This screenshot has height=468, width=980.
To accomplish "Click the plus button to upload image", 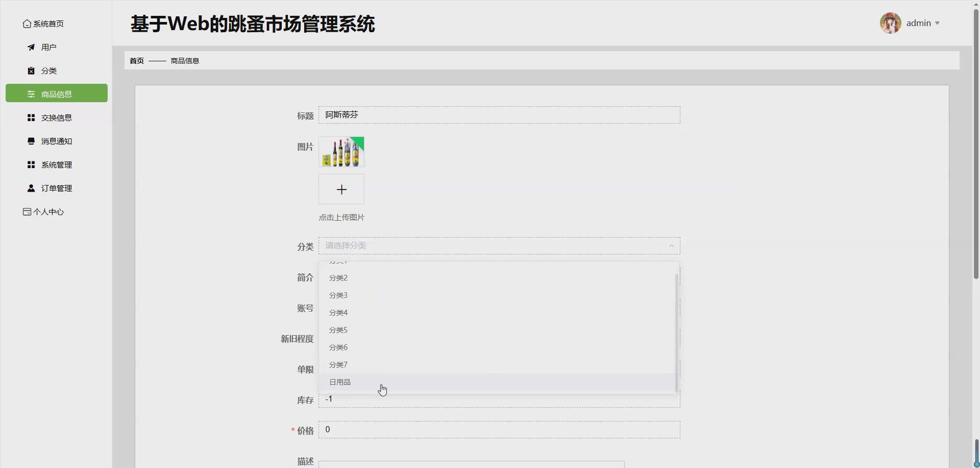I will point(341,189).
